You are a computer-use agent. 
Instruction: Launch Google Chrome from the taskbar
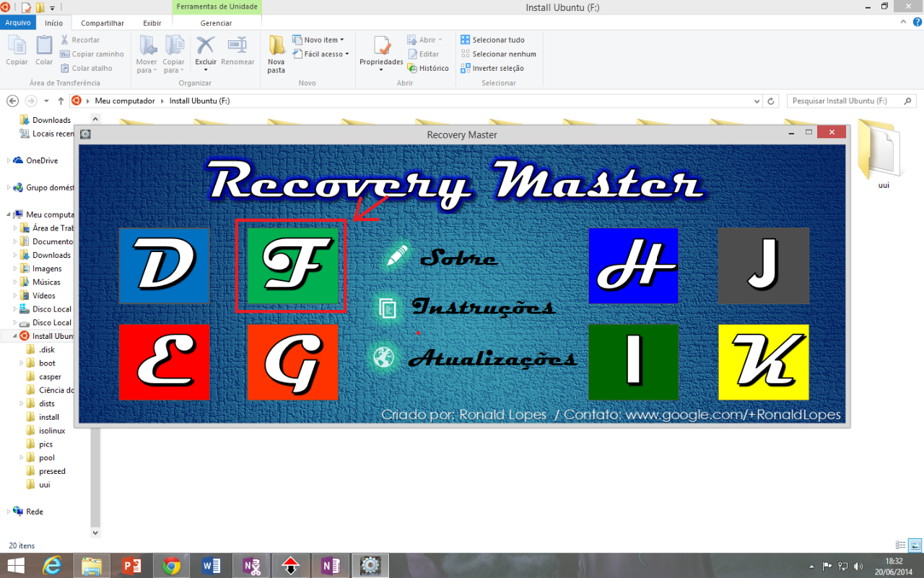point(171,566)
